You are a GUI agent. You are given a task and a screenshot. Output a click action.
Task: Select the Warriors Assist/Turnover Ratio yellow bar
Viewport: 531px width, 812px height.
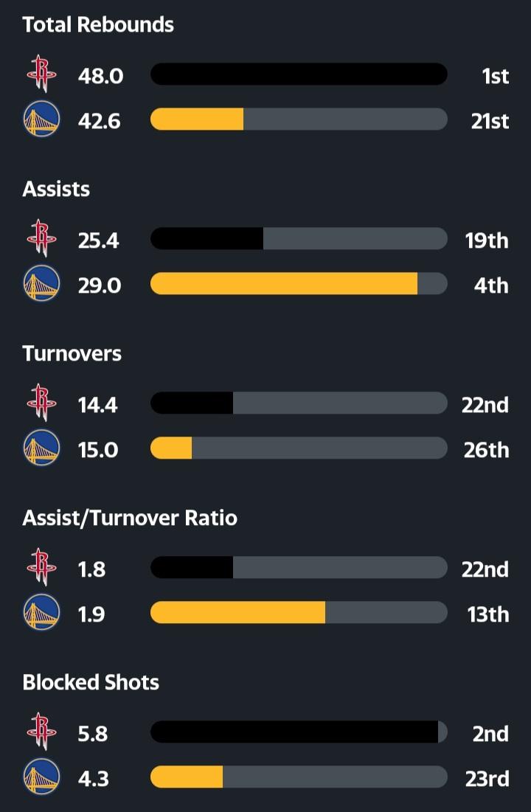pyautogui.click(x=237, y=613)
